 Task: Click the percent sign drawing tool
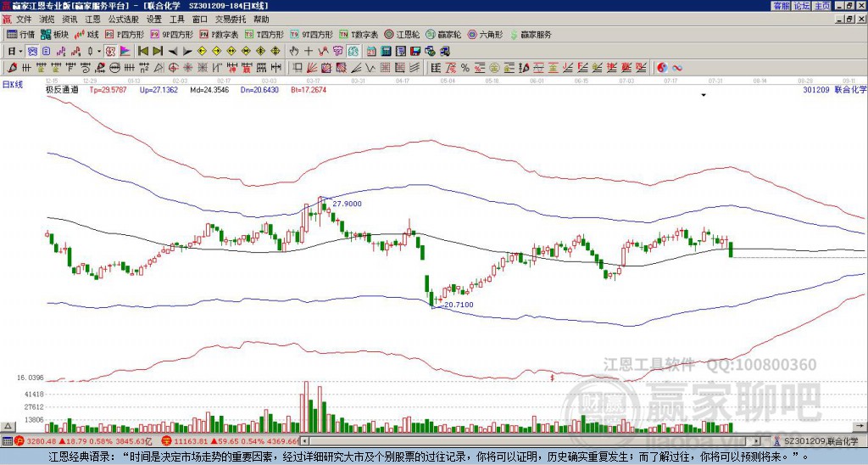click(465, 68)
